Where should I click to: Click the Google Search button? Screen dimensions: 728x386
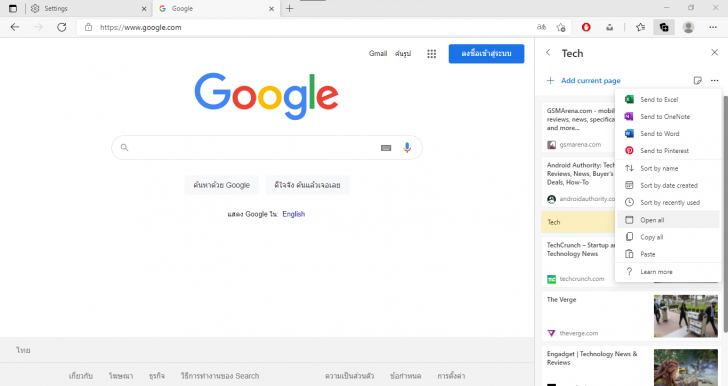pos(221,185)
